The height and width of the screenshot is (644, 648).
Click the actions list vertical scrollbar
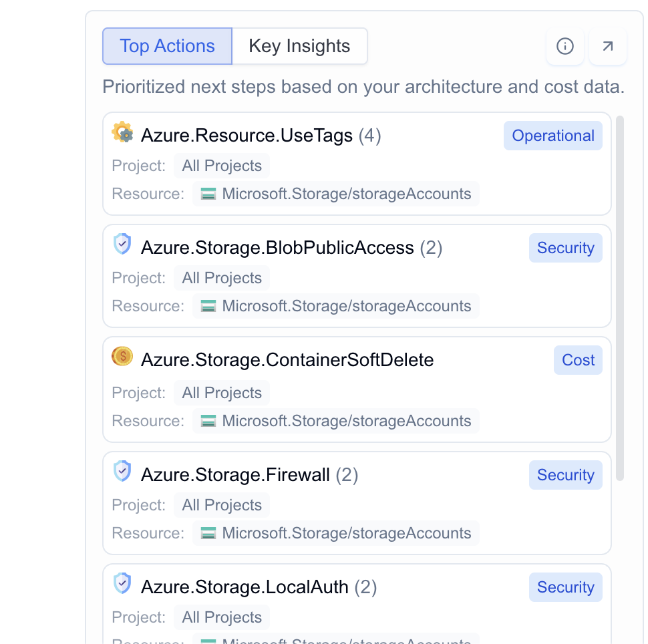pyautogui.click(x=619, y=299)
